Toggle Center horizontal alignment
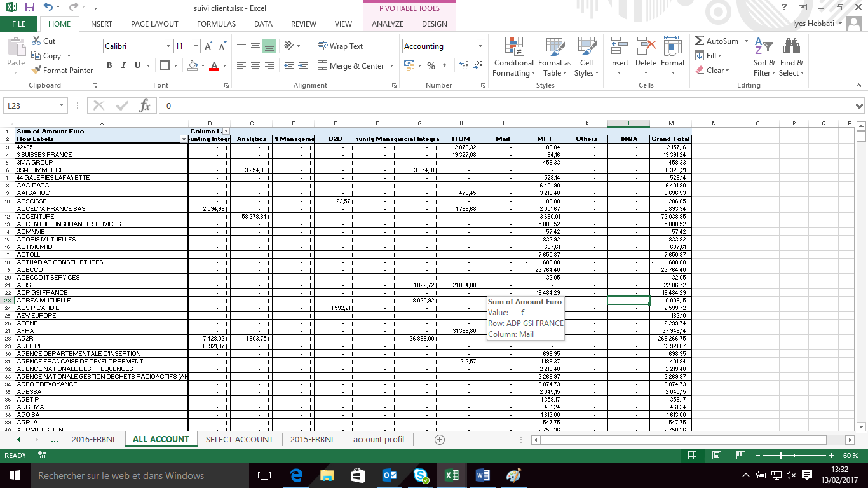868x488 pixels. pos(255,65)
